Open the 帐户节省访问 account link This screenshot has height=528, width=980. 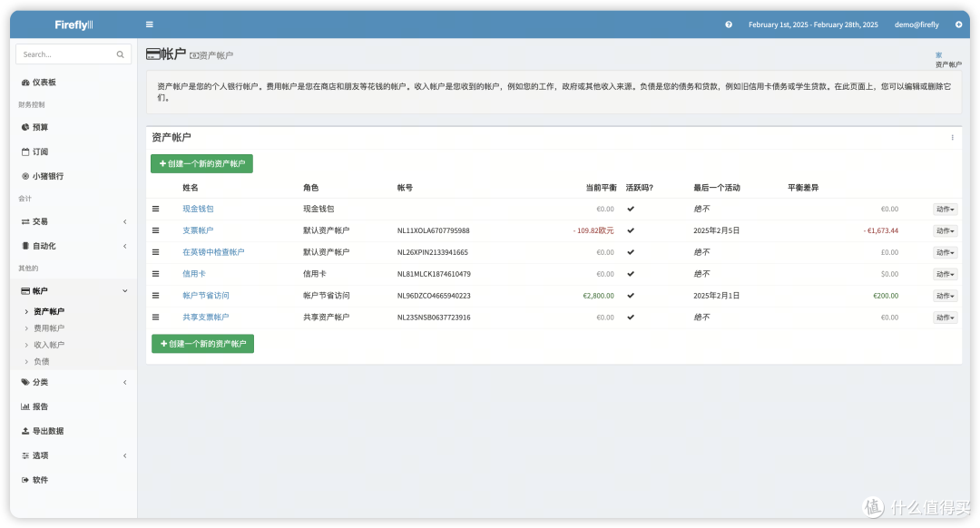pyautogui.click(x=206, y=296)
